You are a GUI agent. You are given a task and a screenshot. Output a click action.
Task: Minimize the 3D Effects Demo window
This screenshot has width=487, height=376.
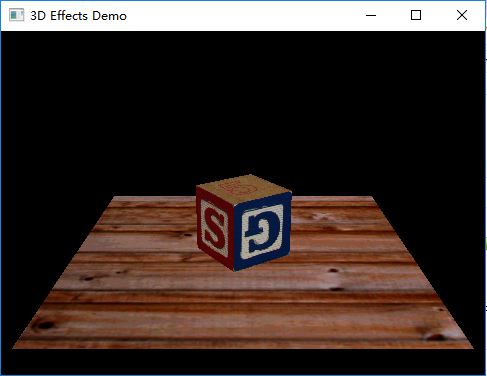371,15
